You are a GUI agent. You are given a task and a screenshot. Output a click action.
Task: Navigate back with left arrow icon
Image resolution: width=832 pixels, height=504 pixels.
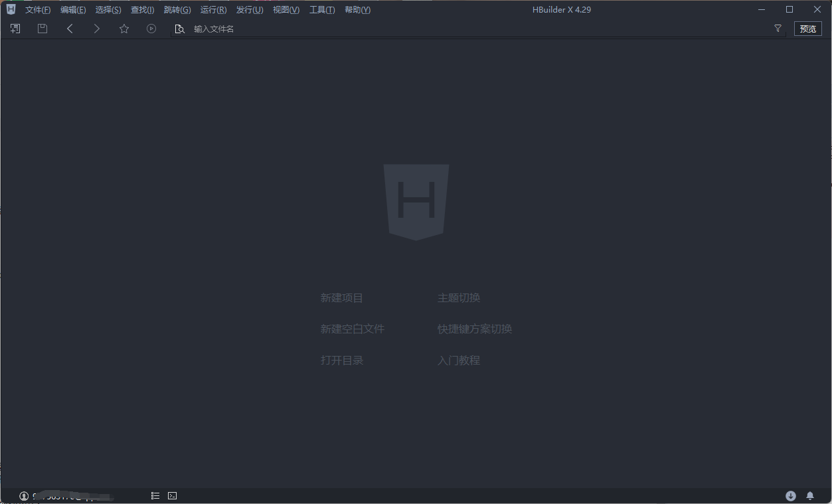pyautogui.click(x=70, y=29)
